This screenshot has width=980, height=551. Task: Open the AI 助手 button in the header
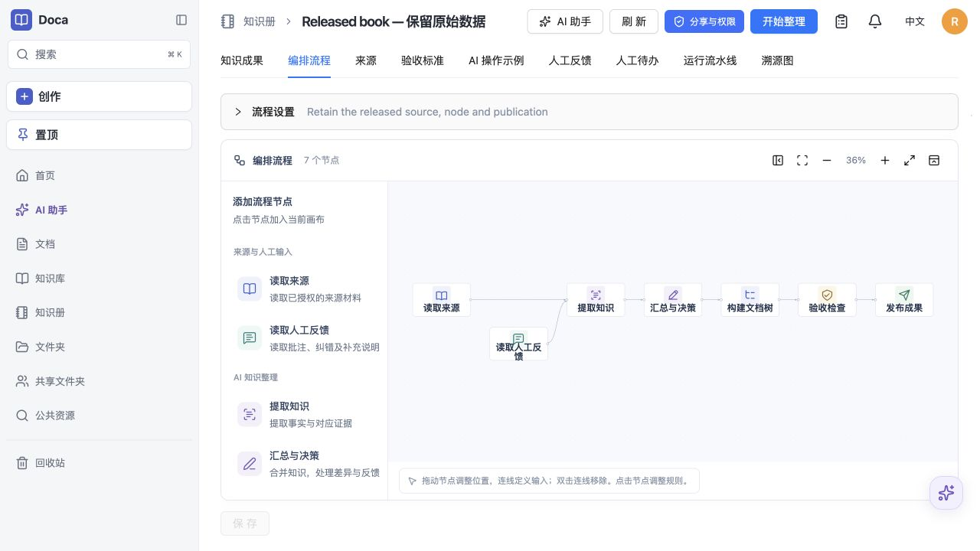tap(565, 21)
